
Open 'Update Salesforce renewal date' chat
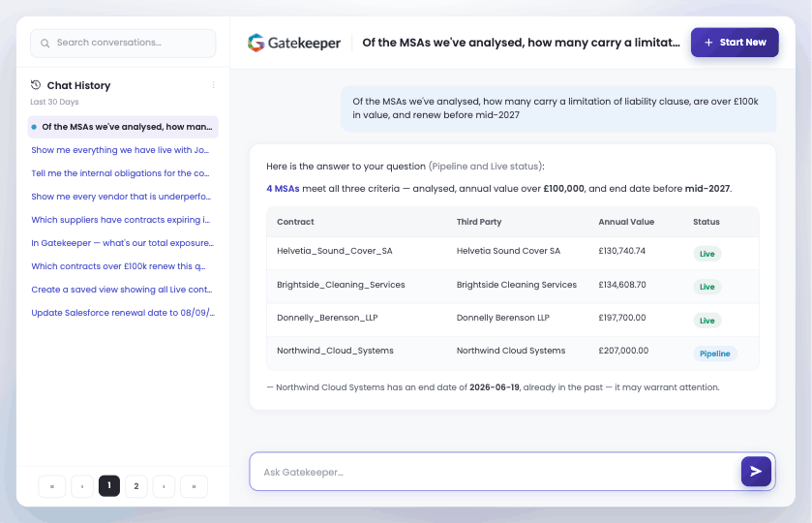click(123, 313)
